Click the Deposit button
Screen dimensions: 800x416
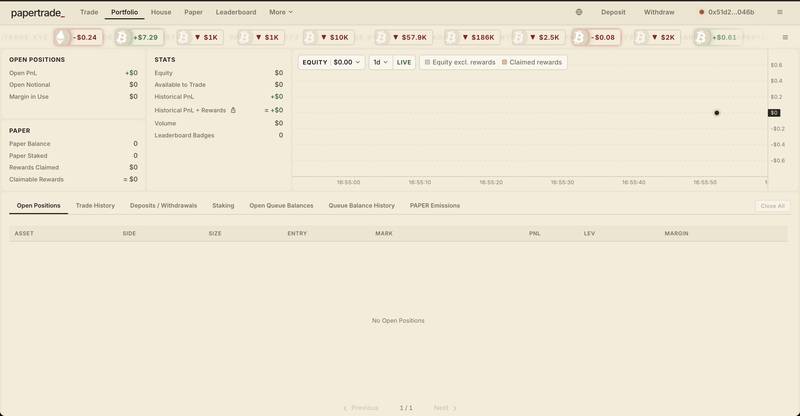point(613,12)
